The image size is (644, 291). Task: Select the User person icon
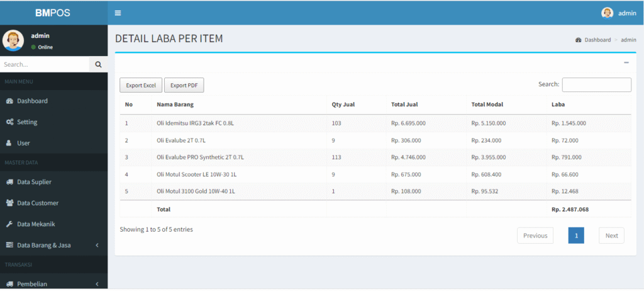coord(9,143)
